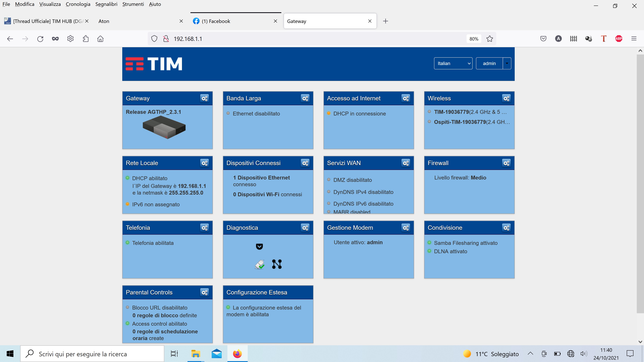The height and width of the screenshot is (362, 644).
Task: Open the Strumenti menu
Action: (x=133, y=4)
